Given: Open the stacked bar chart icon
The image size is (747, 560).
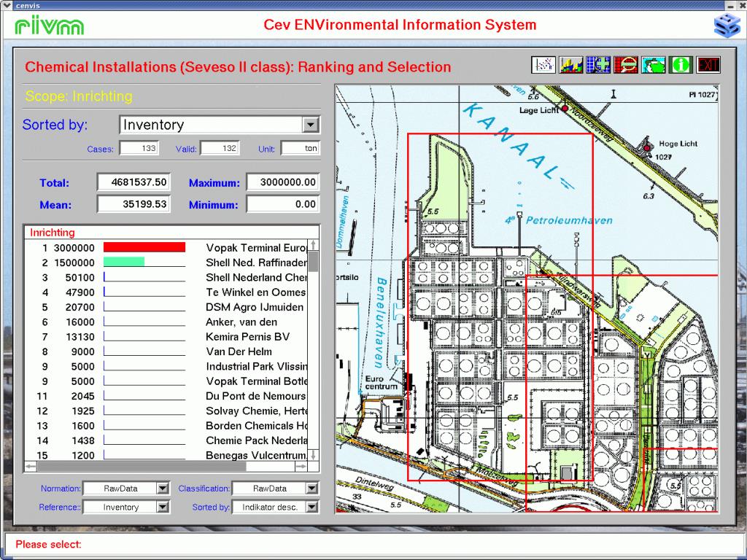Looking at the screenshot, I should coord(570,65).
